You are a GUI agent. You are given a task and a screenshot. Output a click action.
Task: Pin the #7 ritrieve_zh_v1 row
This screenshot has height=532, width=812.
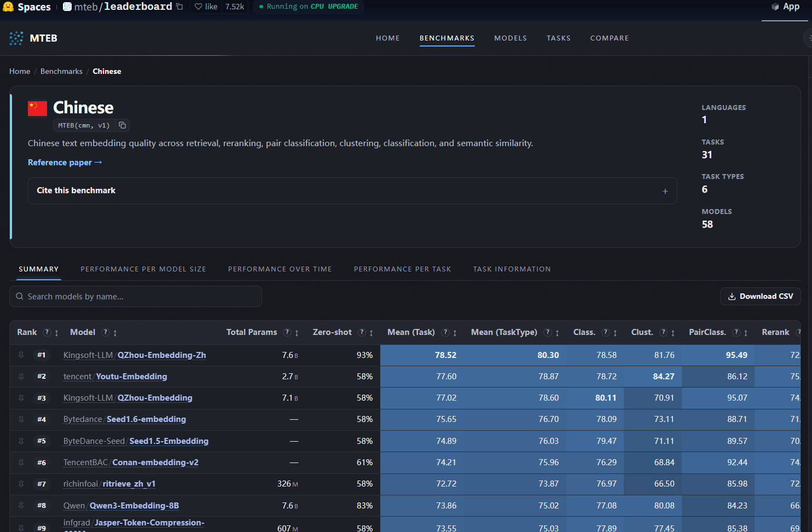click(x=21, y=484)
